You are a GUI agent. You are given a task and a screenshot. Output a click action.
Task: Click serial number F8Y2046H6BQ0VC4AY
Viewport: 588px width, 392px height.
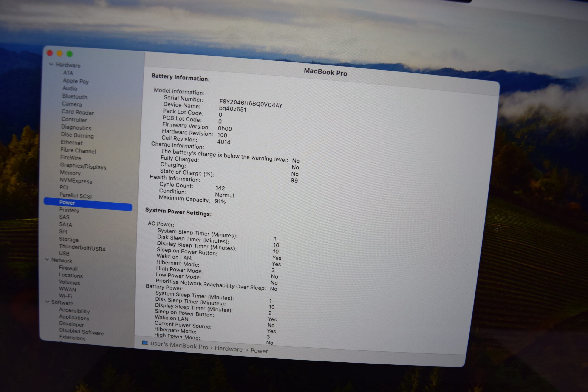pos(251,103)
